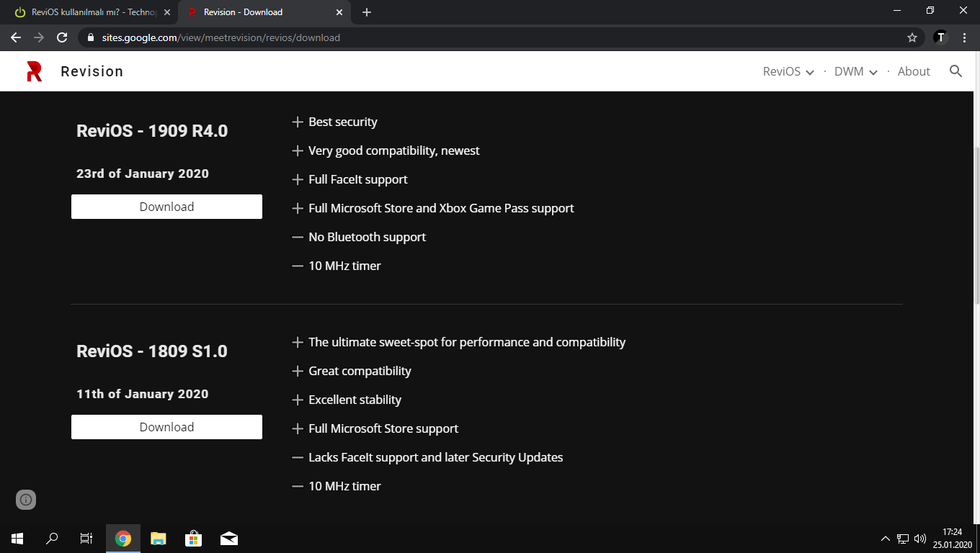Viewport: 980px width, 553px height.
Task: Click the Full Microsoft Store support text
Action: (x=383, y=429)
